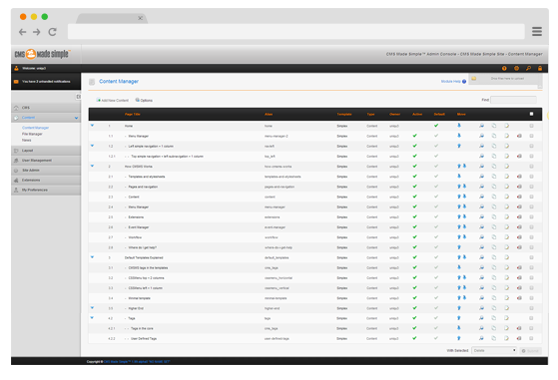The height and width of the screenshot is (380, 558).
Task: Click the Find search field
Action: point(513,100)
